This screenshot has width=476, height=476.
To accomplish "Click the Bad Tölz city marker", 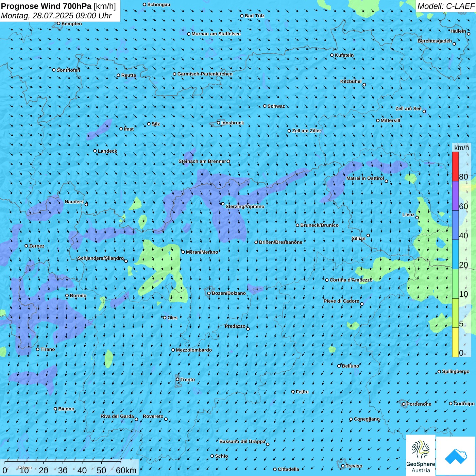I will (x=242, y=16).
